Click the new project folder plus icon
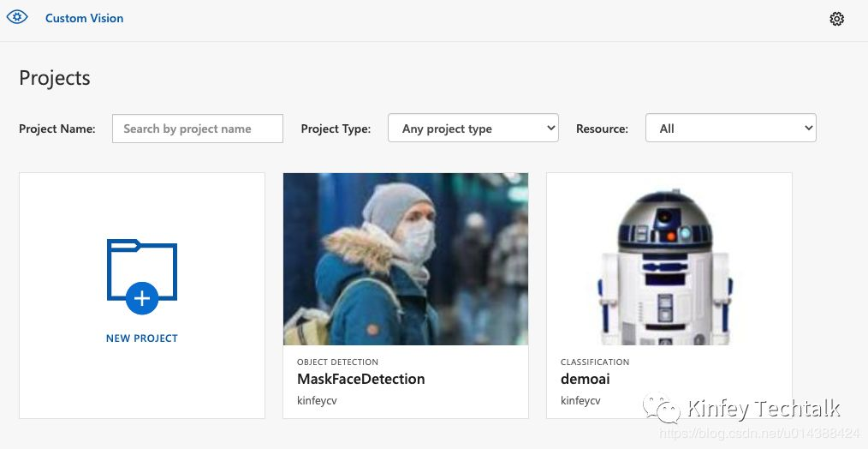 142,276
